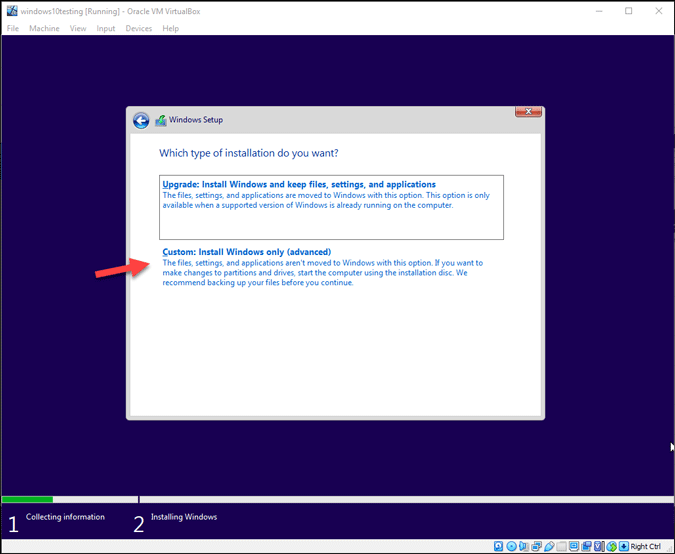The image size is (675, 554).
Task: Click the gray shared folders icon
Action: pyautogui.click(x=561, y=546)
